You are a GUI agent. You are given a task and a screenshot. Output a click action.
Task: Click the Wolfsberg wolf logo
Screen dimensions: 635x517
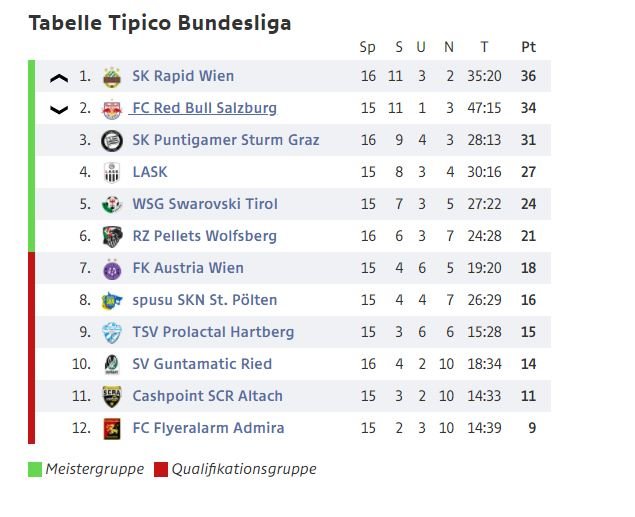[112, 236]
